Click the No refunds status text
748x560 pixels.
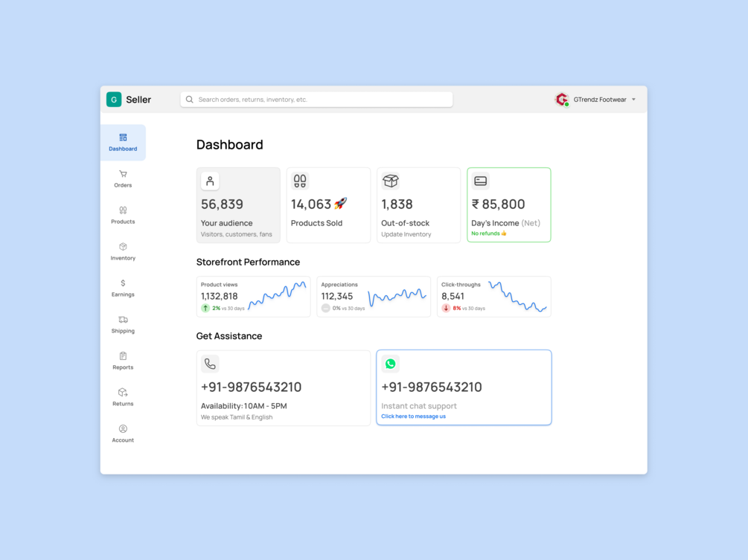pyautogui.click(x=488, y=234)
